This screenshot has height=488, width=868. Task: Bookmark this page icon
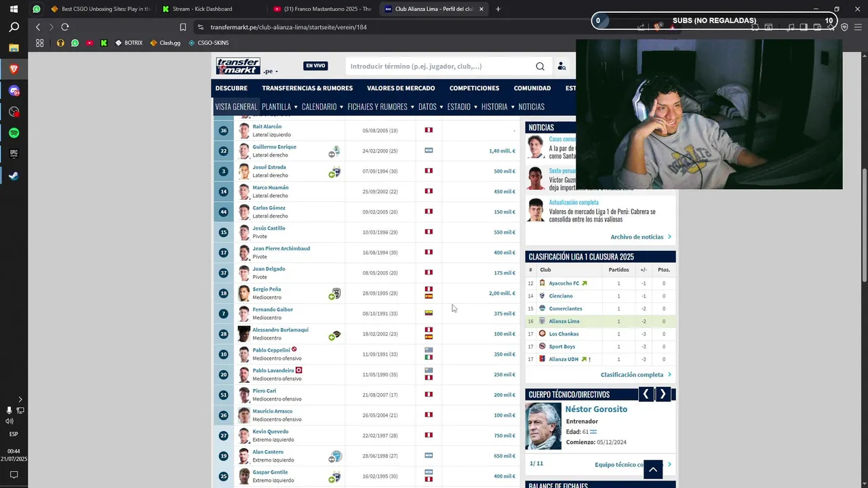coord(182,27)
